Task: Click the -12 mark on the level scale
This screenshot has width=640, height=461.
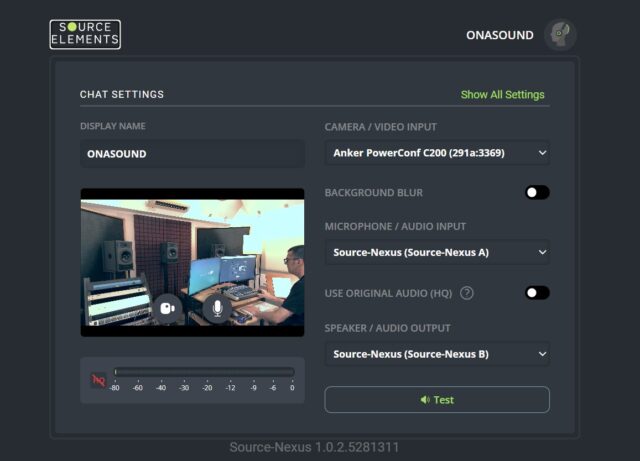Action: coord(231,388)
